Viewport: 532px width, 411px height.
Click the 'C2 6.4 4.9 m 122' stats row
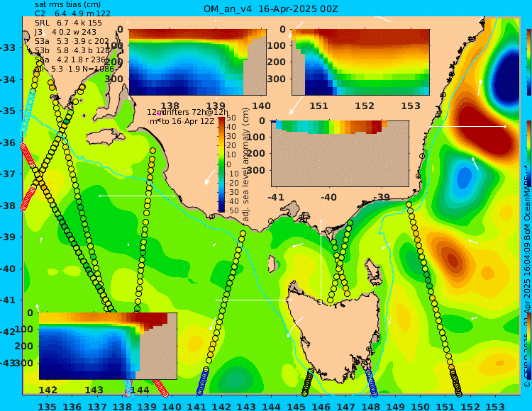(72, 13)
